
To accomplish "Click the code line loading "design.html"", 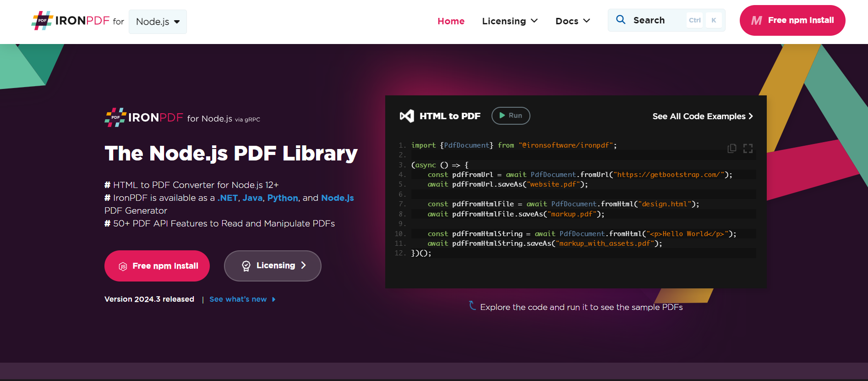I will coord(563,204).
